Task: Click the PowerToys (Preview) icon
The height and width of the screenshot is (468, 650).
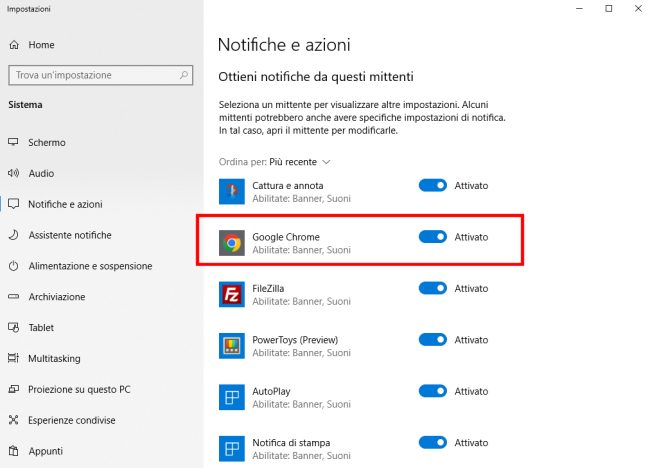Action: pyautogui.click(x=232, y=346)
